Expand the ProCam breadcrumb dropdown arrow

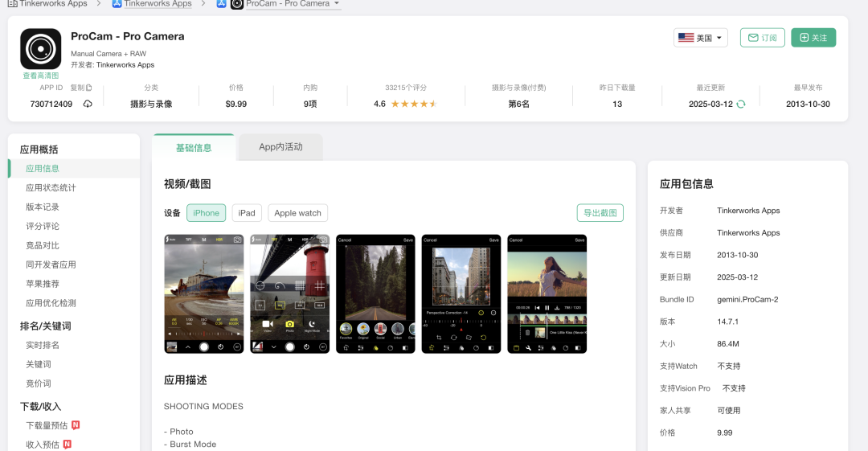tap(337, 3)
